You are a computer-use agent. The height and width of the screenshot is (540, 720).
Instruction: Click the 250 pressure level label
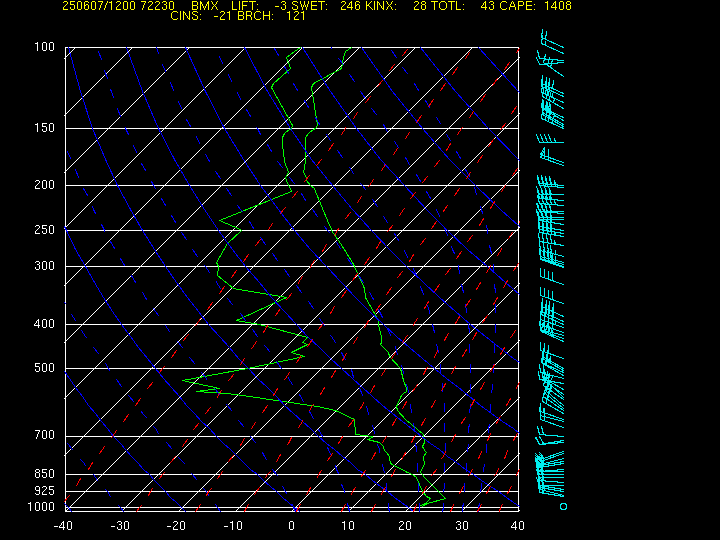tap(45, 229)
